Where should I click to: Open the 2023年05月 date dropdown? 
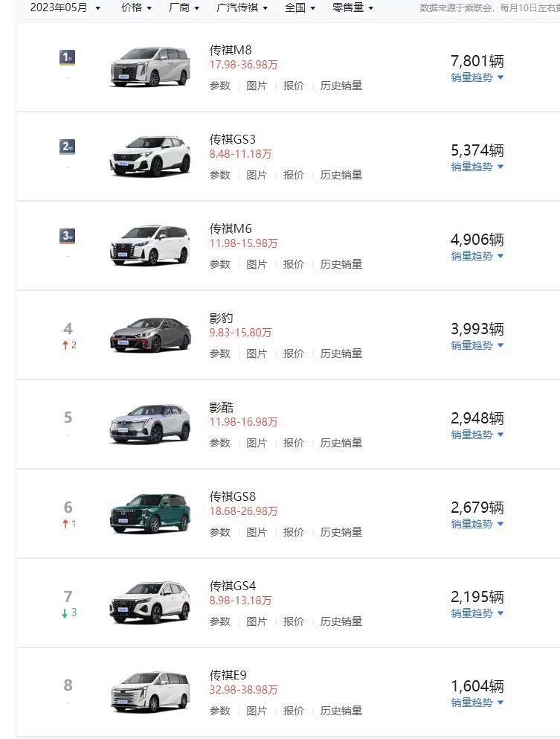(65, 8)
